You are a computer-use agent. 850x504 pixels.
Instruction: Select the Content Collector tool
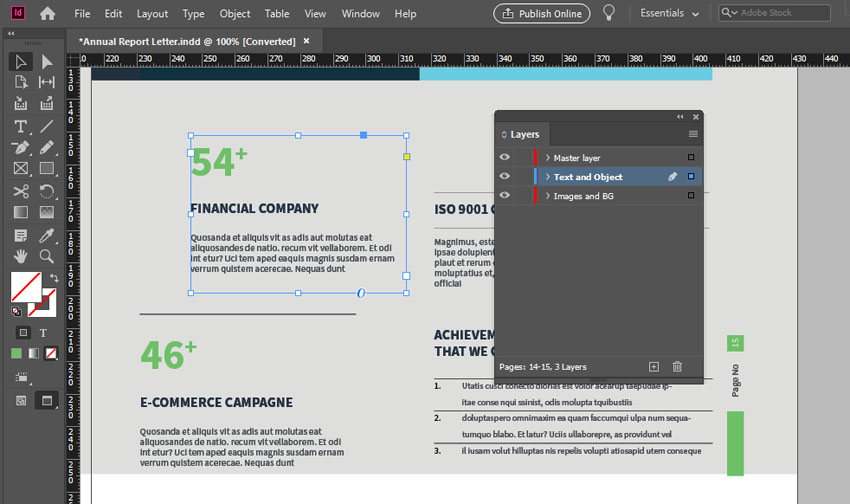point(21,103)
